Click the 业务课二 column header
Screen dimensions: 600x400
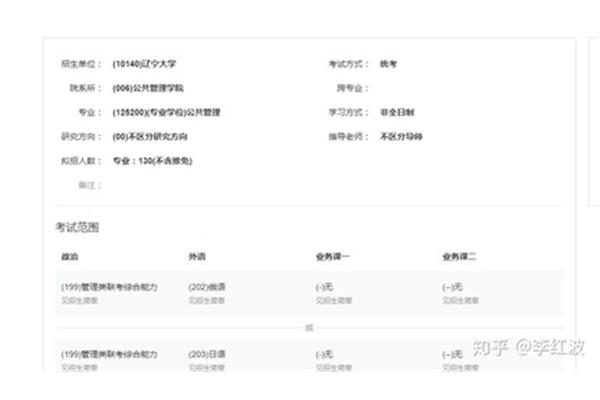(x=459, y=256)
